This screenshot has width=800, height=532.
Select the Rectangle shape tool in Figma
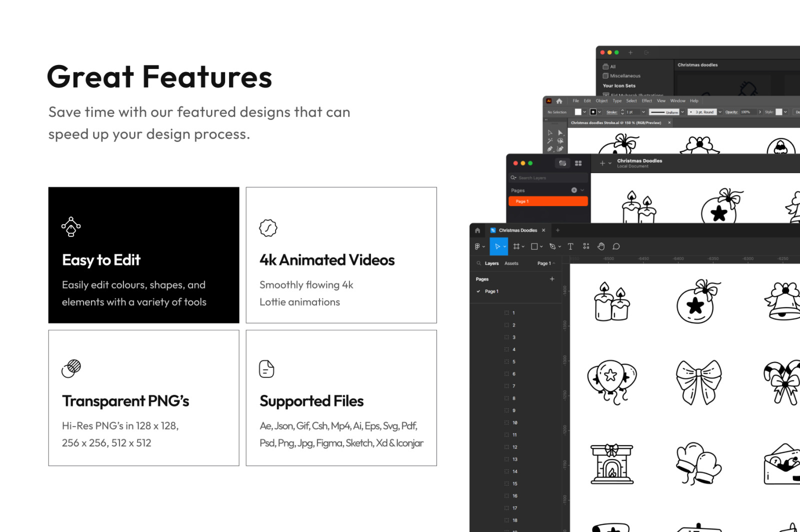tap(534, 246)
